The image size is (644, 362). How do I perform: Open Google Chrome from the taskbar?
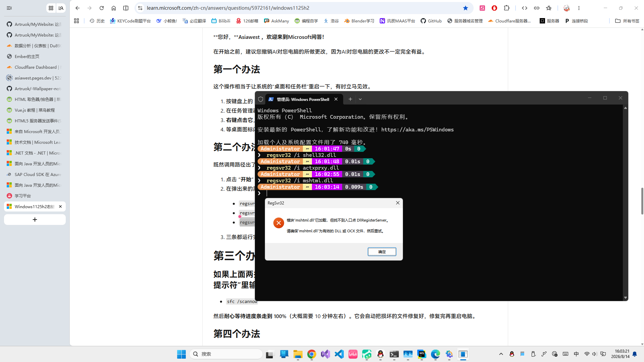312,354
